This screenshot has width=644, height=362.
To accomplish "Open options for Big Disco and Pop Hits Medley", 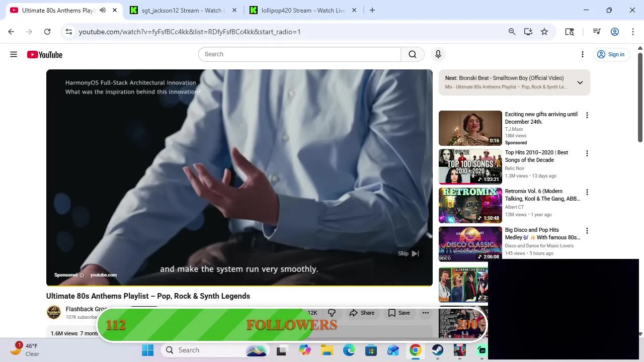I will pos(587,231).
